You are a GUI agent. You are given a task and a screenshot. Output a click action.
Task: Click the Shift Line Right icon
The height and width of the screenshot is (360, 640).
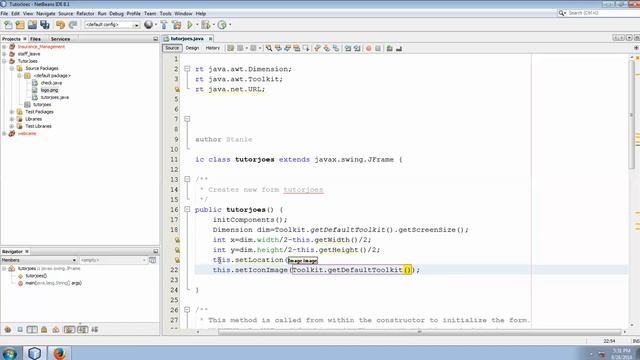coord(357,48)
